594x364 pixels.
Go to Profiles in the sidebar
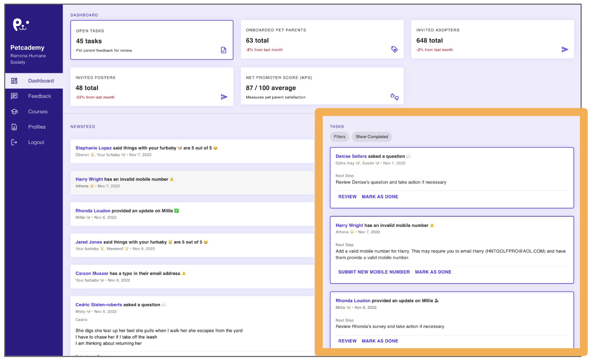(37, 127)
